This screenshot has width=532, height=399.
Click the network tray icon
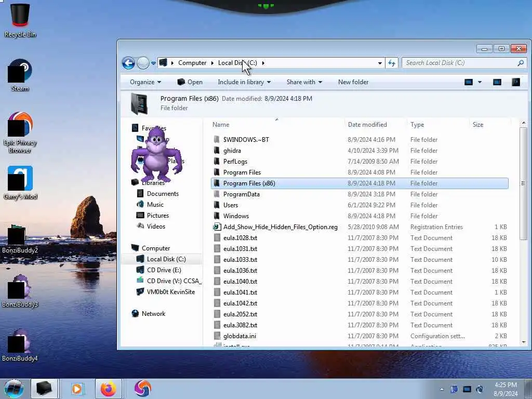click(x=467, y=389)
